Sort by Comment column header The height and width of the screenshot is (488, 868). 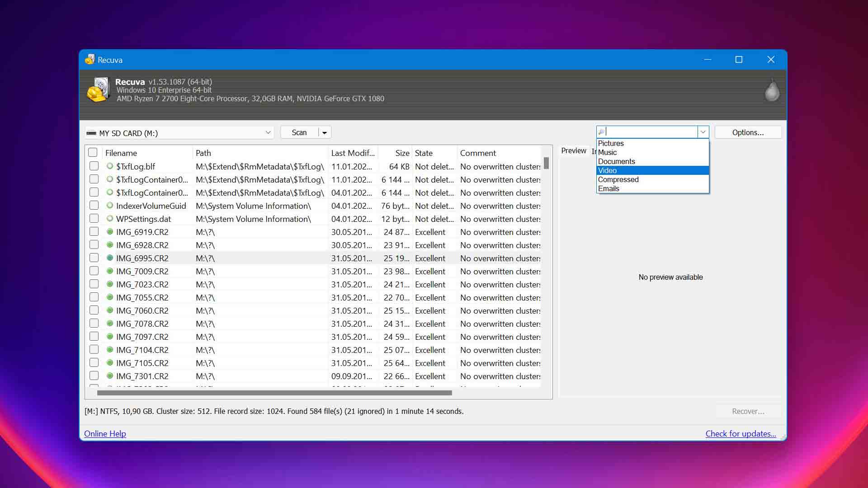point(499,153)
